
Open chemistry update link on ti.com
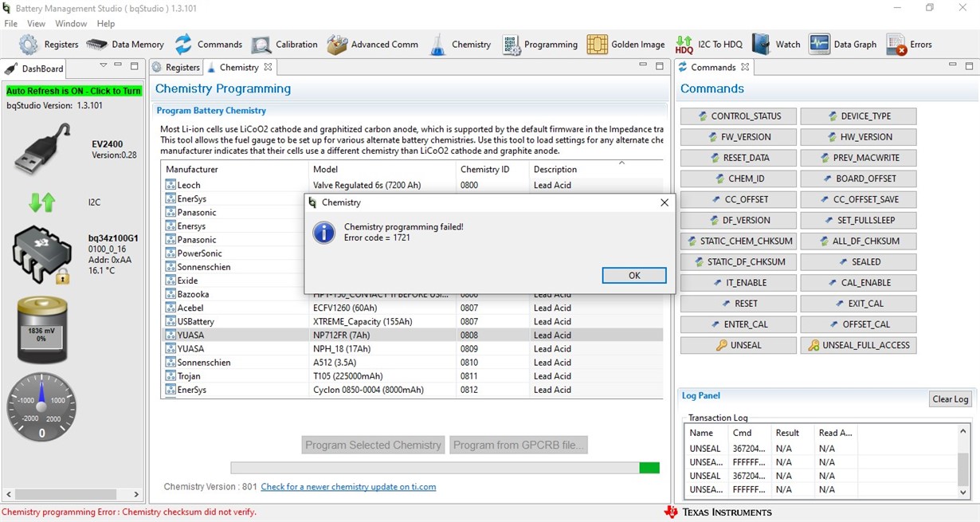348,487
